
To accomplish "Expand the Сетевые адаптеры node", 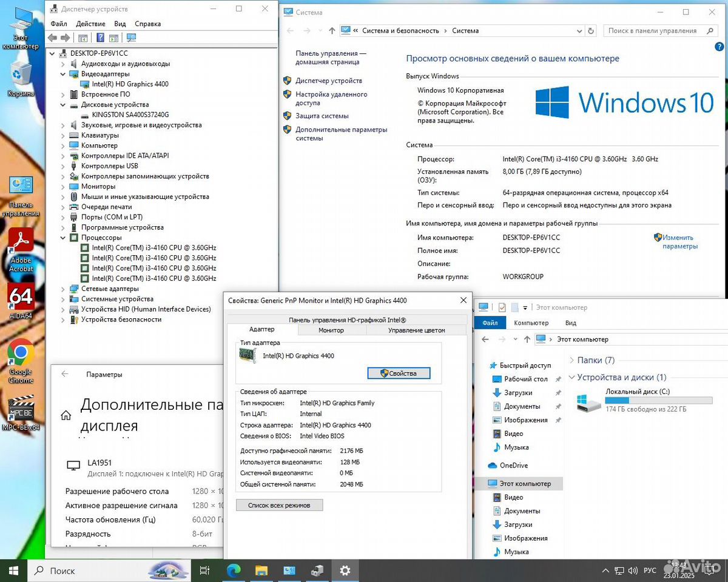I will (x=62, y=289).
